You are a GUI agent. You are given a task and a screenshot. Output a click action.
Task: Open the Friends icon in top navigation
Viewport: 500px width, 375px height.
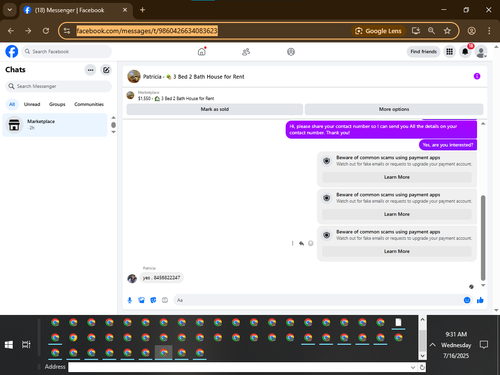click(x=246, y=52)
